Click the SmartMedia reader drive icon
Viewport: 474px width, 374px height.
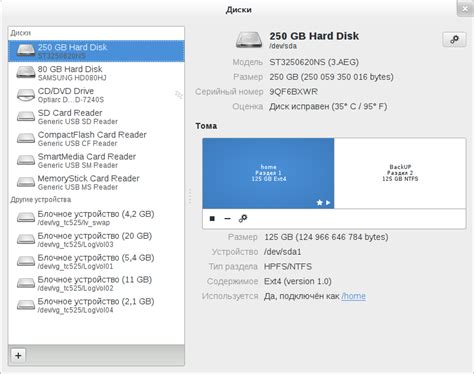click(x=26, y=160)
